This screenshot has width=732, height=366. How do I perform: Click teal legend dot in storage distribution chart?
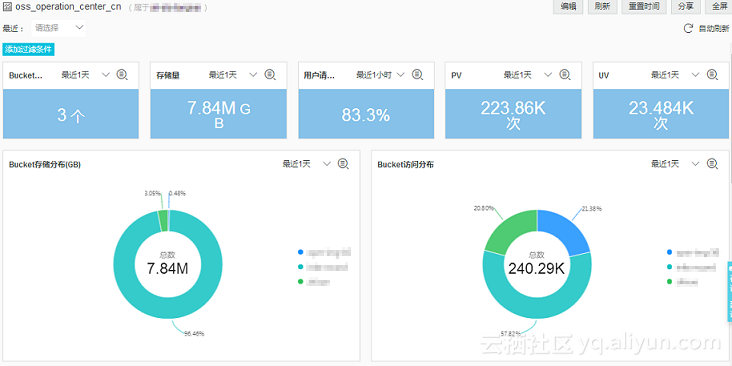click(301, 267)
